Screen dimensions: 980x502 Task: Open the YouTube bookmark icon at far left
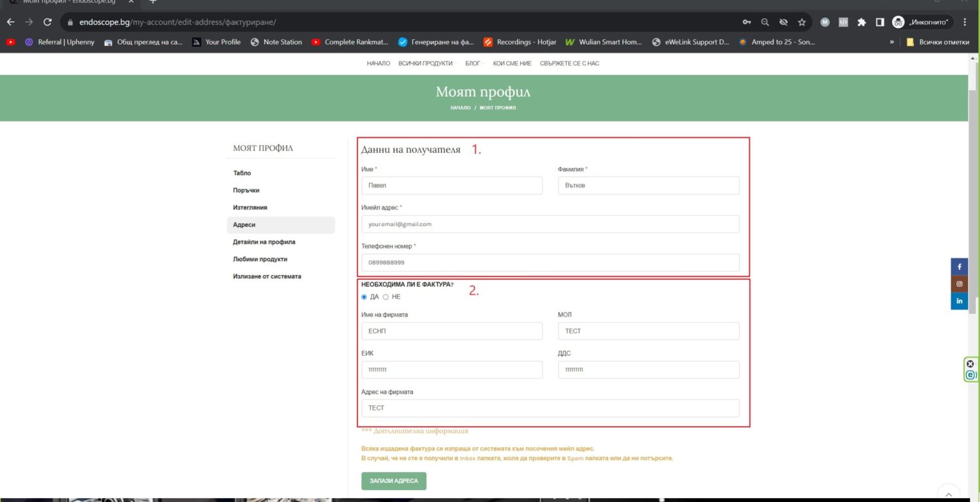pos(10,42)
